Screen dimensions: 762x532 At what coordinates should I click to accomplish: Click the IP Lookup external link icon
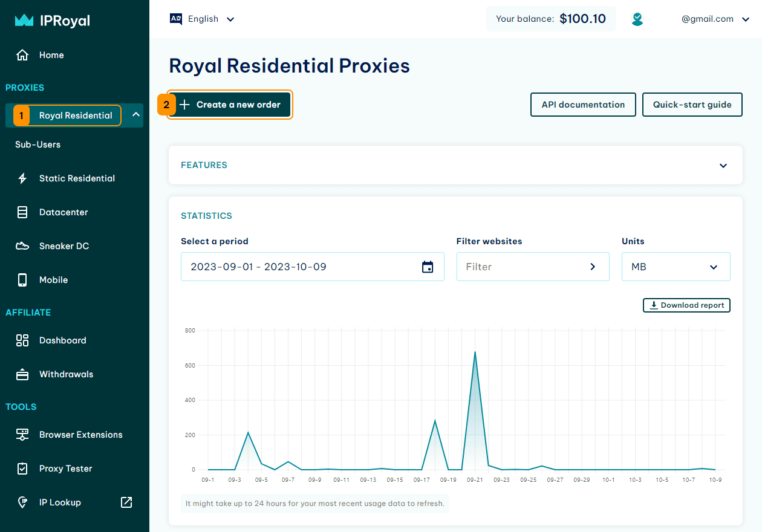126,502
